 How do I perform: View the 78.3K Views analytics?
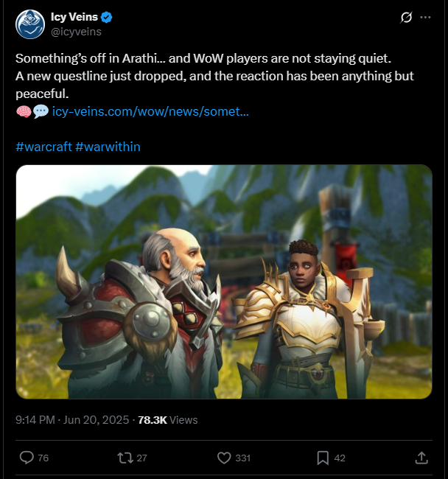click(x=168, y=420)
